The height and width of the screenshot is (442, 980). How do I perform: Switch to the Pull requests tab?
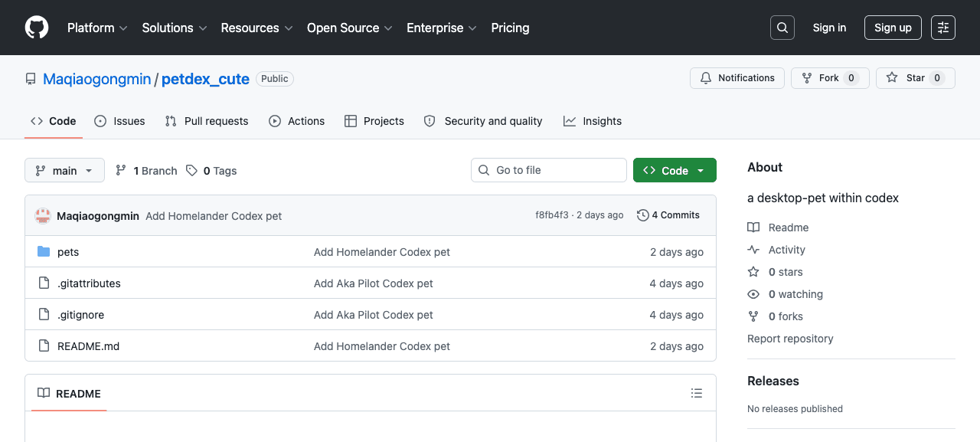click(x=207, y=121)
